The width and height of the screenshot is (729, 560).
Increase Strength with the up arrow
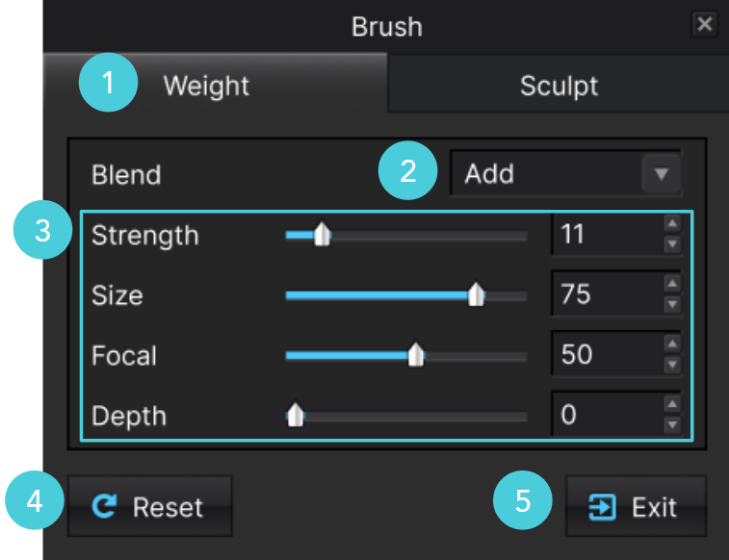point(672,223)
